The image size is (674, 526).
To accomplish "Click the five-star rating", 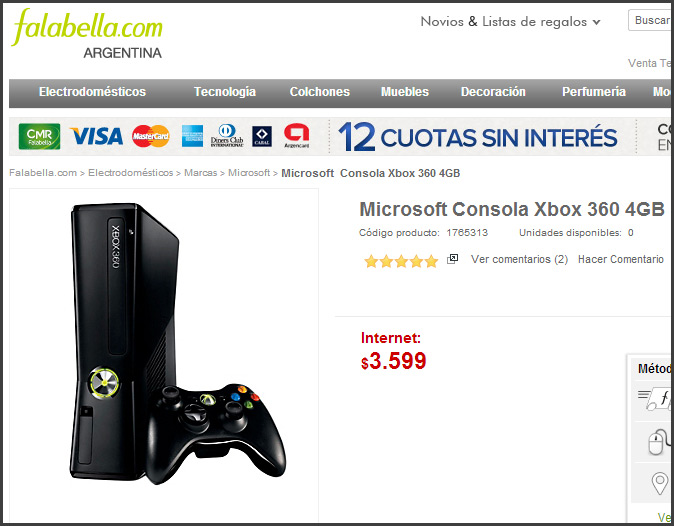I will (x=401, y=261).
